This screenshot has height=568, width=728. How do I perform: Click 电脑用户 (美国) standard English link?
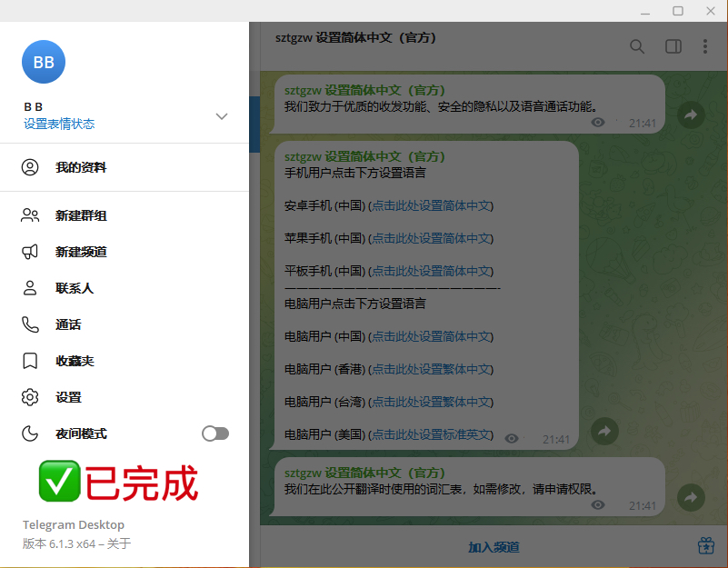pos(431,434)
